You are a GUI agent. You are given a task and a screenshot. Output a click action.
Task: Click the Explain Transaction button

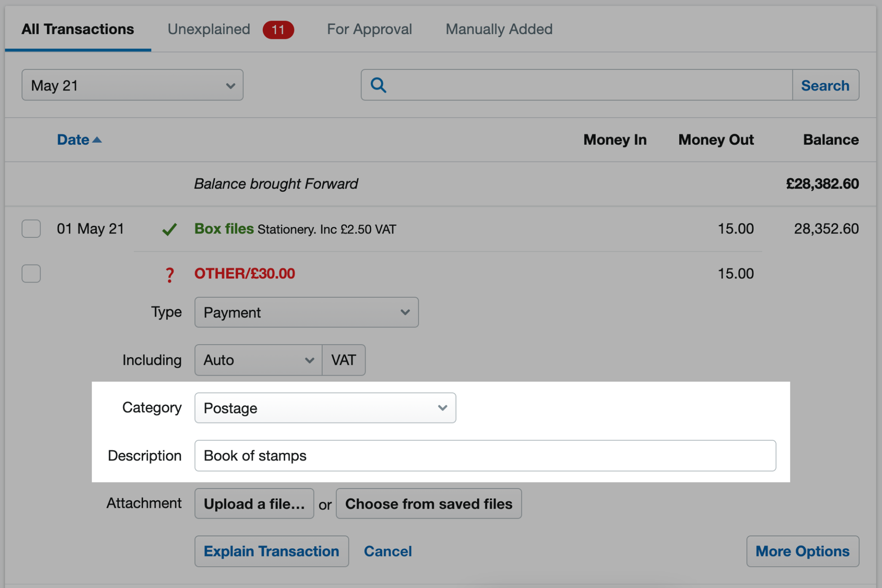271,551
